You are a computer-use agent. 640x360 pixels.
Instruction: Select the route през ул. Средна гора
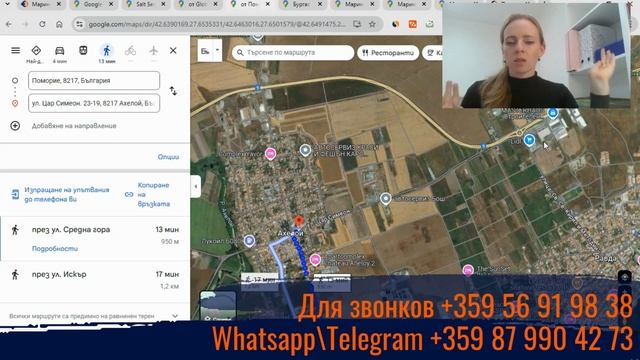point(95,239)
